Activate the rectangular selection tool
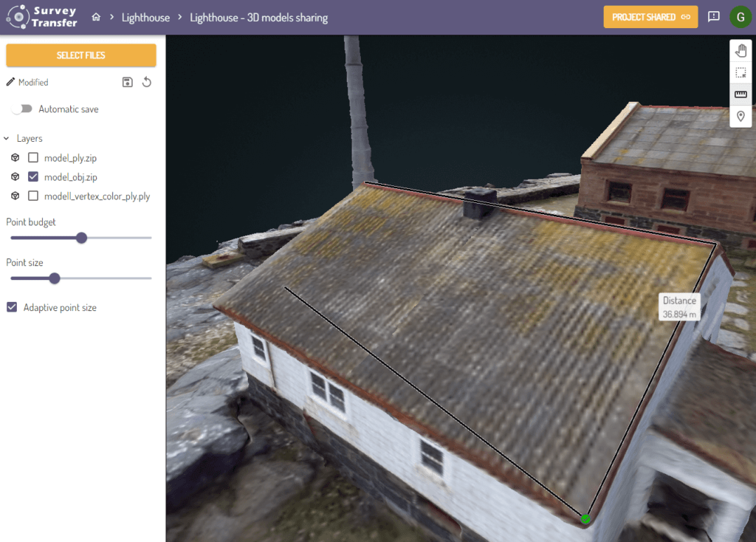 click(x=740, y=72)
